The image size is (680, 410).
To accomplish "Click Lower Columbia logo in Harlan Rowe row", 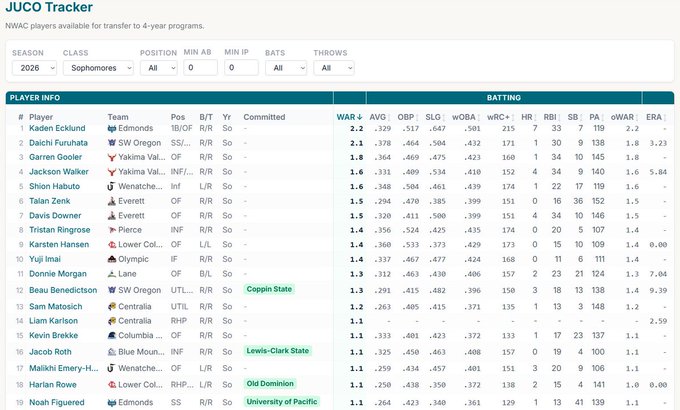I will click(x=112, y=385).
